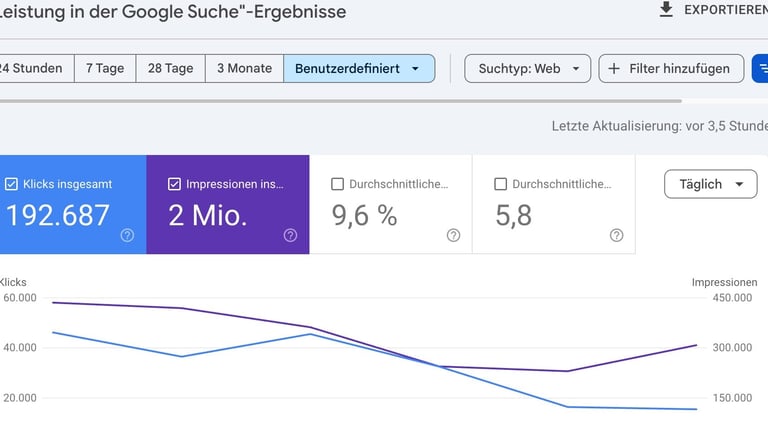Click the EXPORTIEREN button

click(724, 10)
